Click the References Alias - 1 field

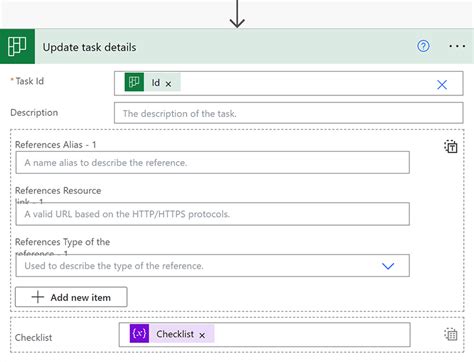[x=212, y=163]
